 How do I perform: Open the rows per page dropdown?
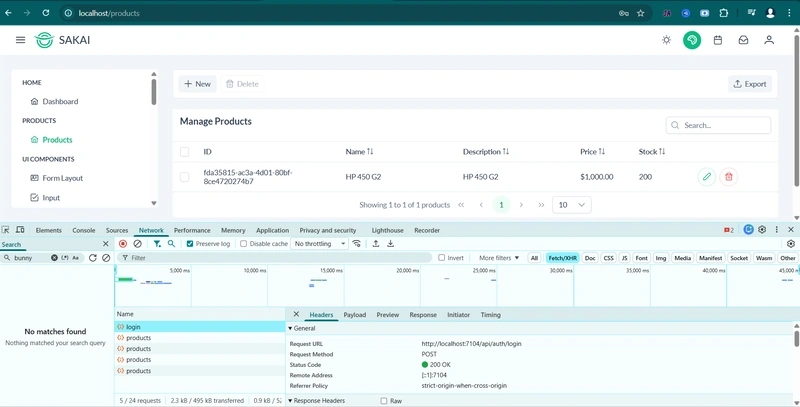click(572, 205)
